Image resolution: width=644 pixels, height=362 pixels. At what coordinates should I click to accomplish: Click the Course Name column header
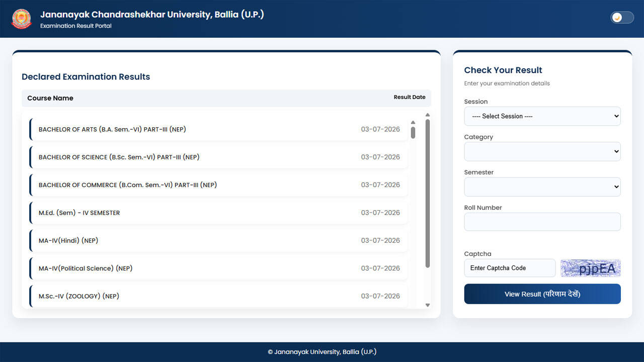pyautogui.click(x=50, y=98)
